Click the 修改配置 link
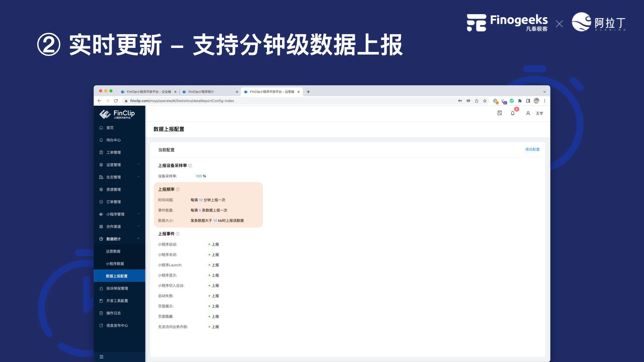The image size is (644, 362). coord(532,149)
